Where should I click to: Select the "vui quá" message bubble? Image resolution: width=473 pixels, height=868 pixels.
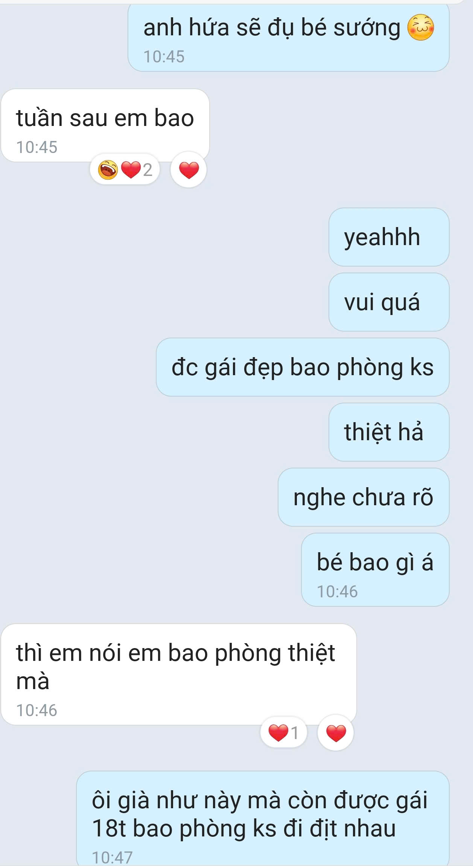click(389, 302)
